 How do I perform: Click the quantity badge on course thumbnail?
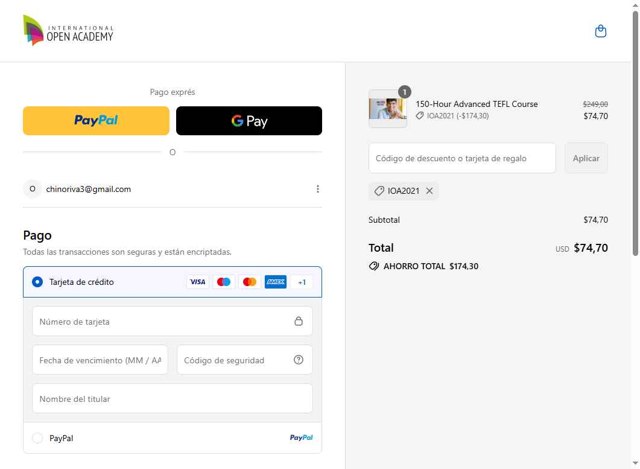tap(404, 92)
